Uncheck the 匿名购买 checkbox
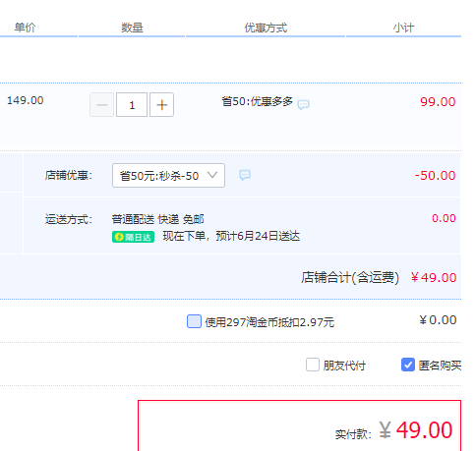The width and height of the screenshot is (476, 451). click(x=408, y=365)
